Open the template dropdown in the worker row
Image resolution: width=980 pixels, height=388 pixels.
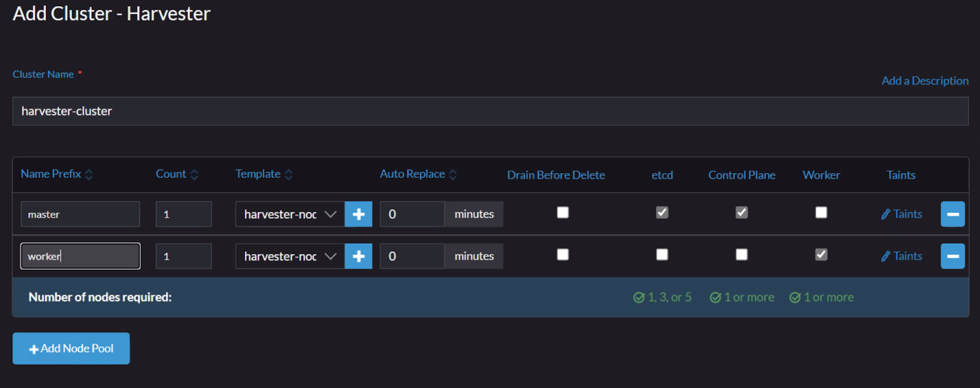(290, 256)
